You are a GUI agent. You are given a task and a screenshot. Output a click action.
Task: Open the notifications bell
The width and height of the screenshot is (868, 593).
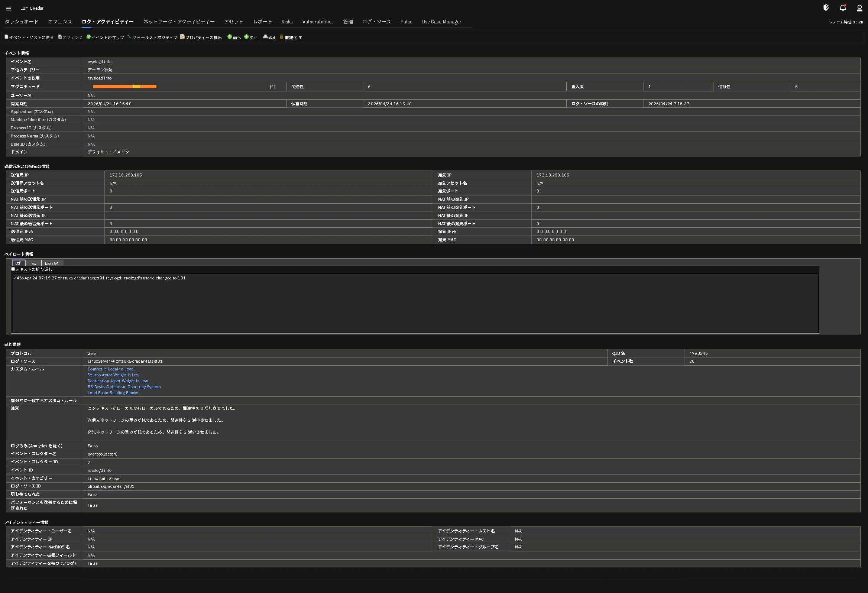(x=843, y=7)
